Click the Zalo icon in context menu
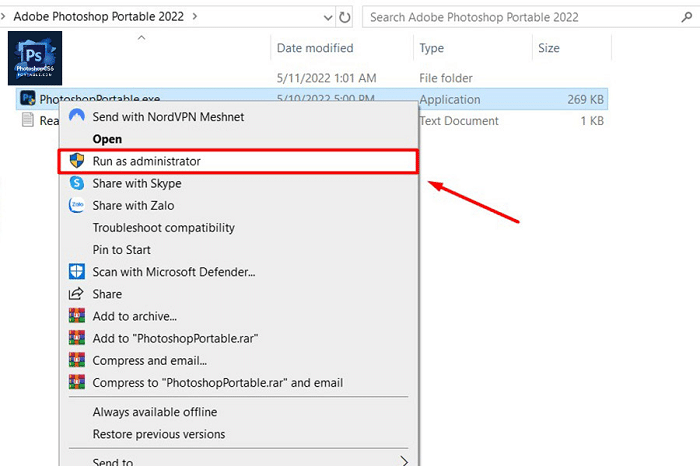The width and height of the screenshot is (700, 466). 77,206
